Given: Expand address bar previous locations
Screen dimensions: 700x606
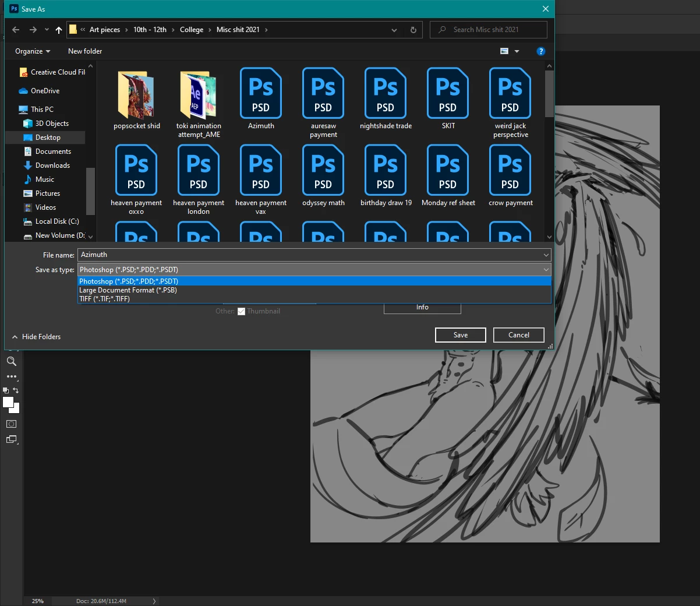Looking at the screenshot, I should [394, 30].
